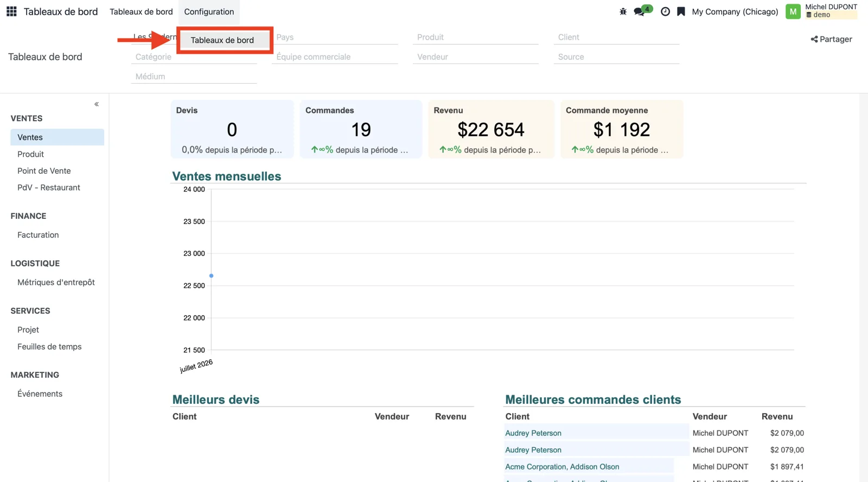
Task: Open the conversations chat icon
Action: 640,11
